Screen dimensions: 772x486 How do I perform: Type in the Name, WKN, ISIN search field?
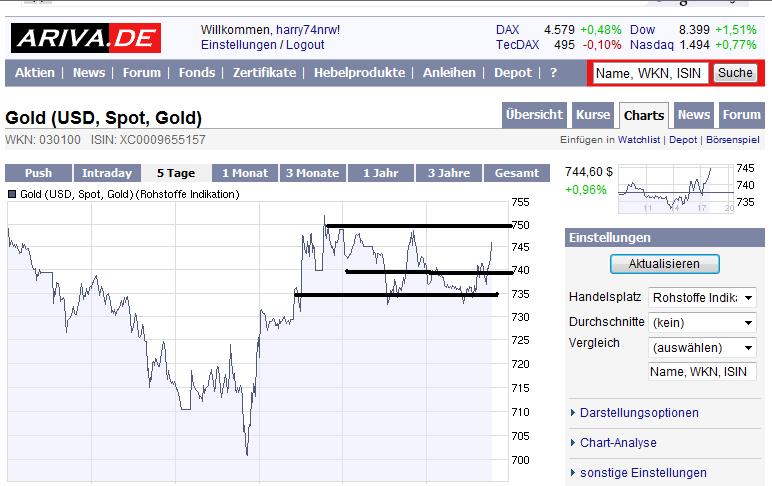pos(649,73)
